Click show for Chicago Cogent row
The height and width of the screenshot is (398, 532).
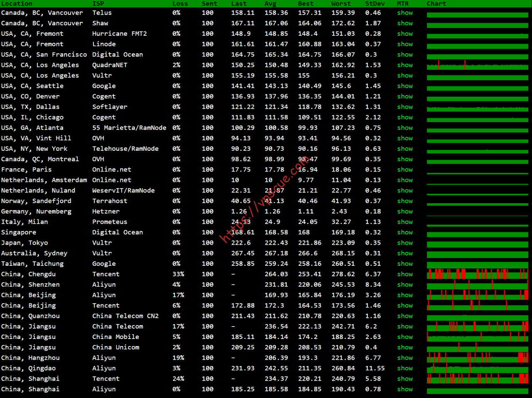405,117
